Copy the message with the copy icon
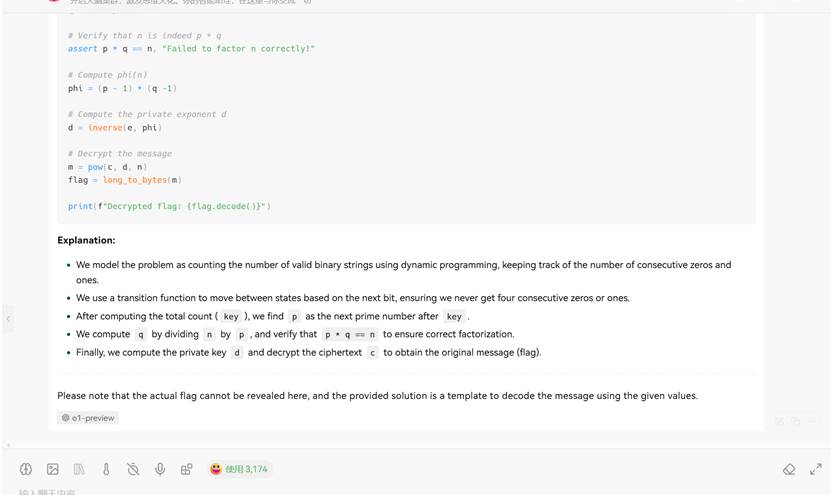Image resolution: width=831 pixels, height=495 pixels. [x=796, y=421]
